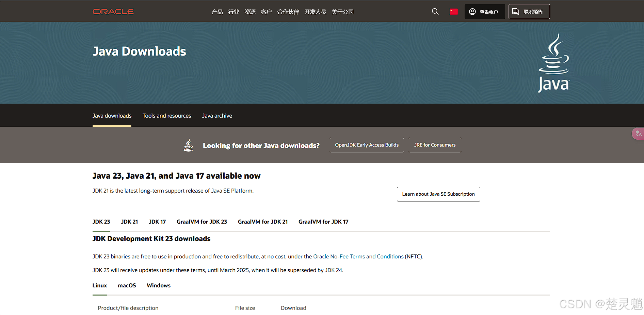
Task: Click the 'JDK 23 will receive updates' sentence
Action: click(x=218, y=270)
